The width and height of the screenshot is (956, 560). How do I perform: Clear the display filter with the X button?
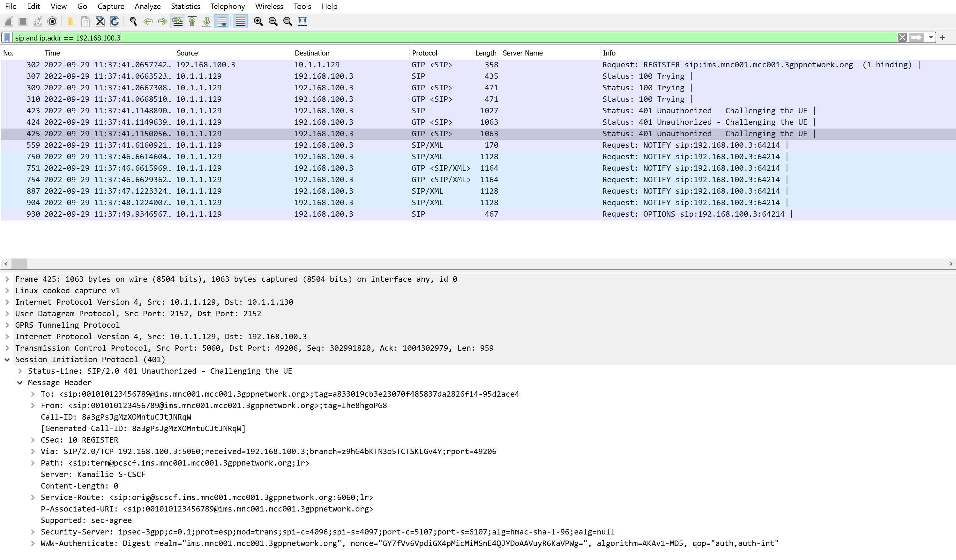click(x=902, y=38)
